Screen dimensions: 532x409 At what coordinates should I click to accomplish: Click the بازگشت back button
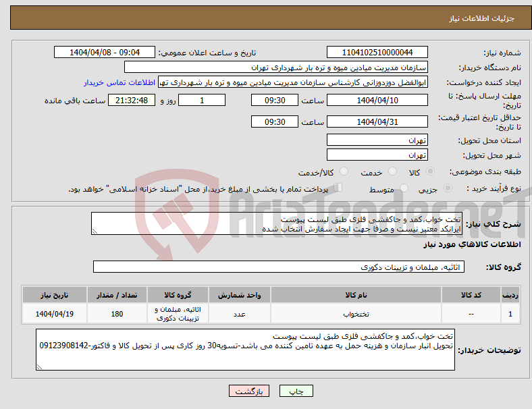click(249, 391)
